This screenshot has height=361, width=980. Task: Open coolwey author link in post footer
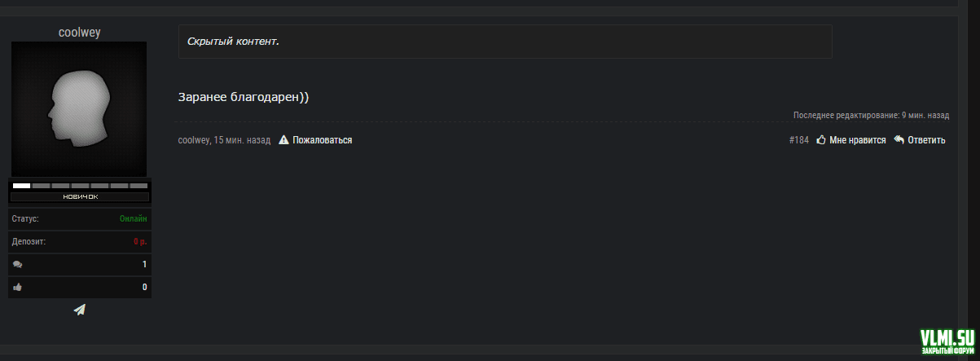point(193,140)
